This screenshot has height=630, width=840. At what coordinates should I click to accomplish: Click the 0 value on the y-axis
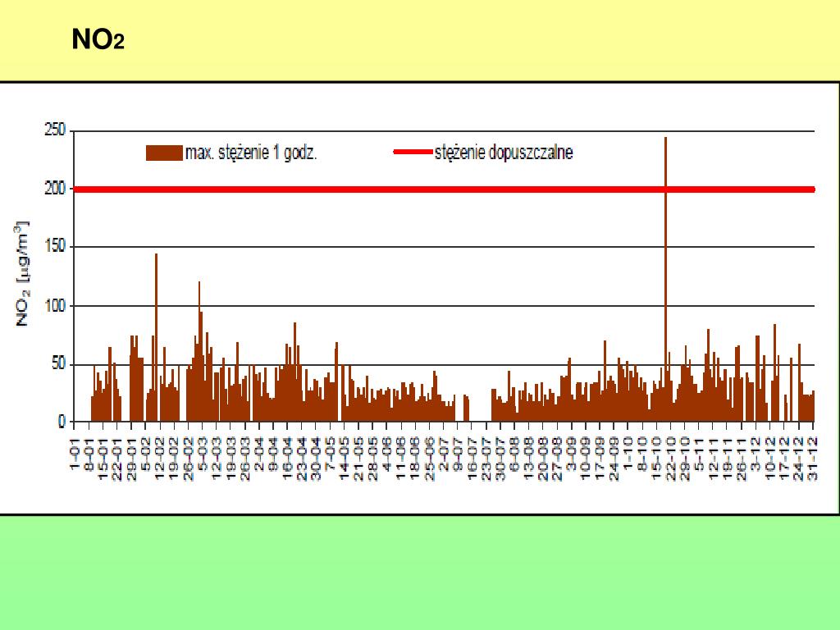[62, 422]
